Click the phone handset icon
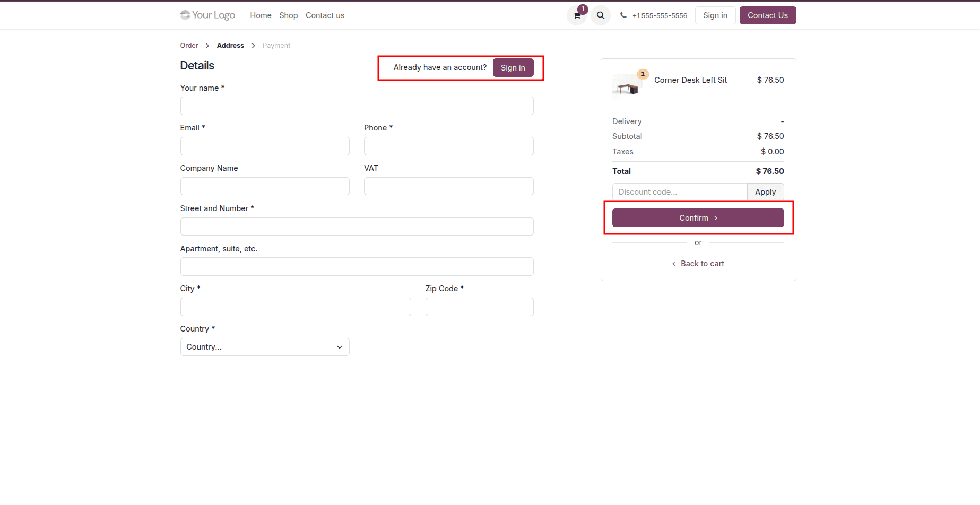This screenshot has width=980, height=505. click(x=623, y=15)
